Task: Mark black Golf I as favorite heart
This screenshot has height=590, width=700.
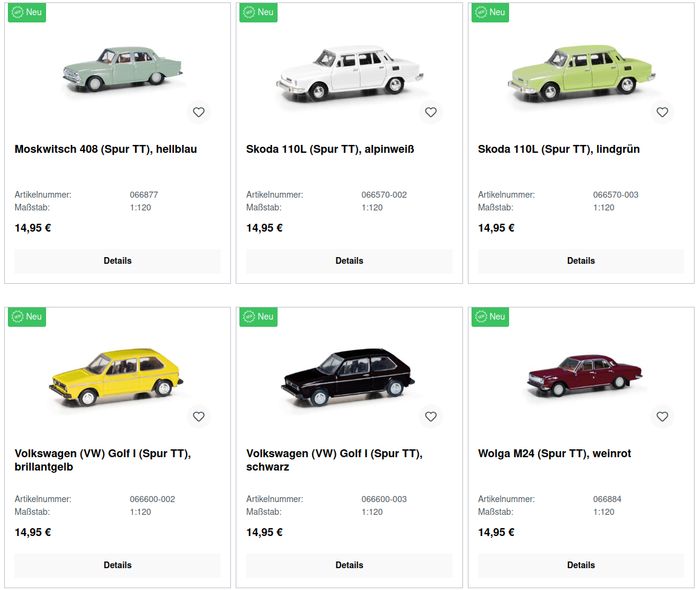Action: [x=431, y=416]
